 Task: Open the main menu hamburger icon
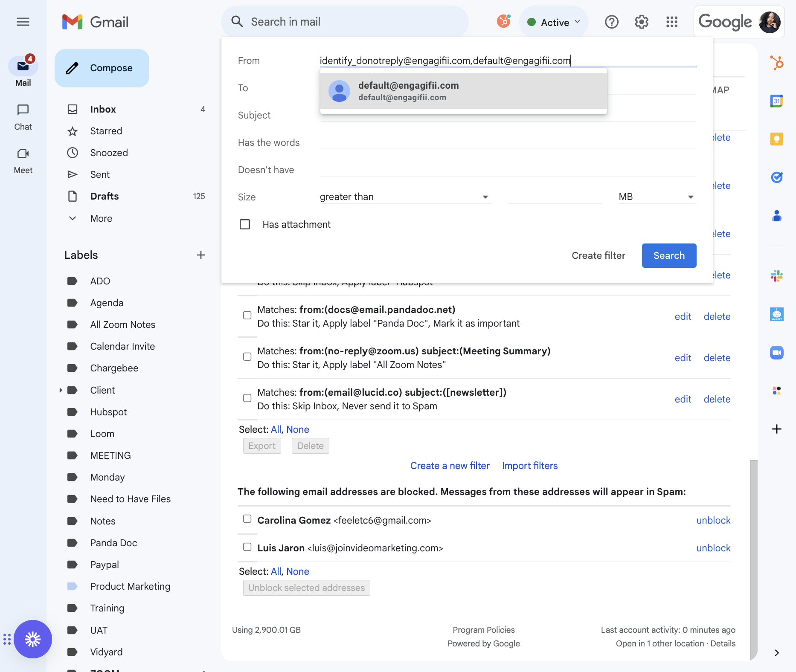pos(23,22)
